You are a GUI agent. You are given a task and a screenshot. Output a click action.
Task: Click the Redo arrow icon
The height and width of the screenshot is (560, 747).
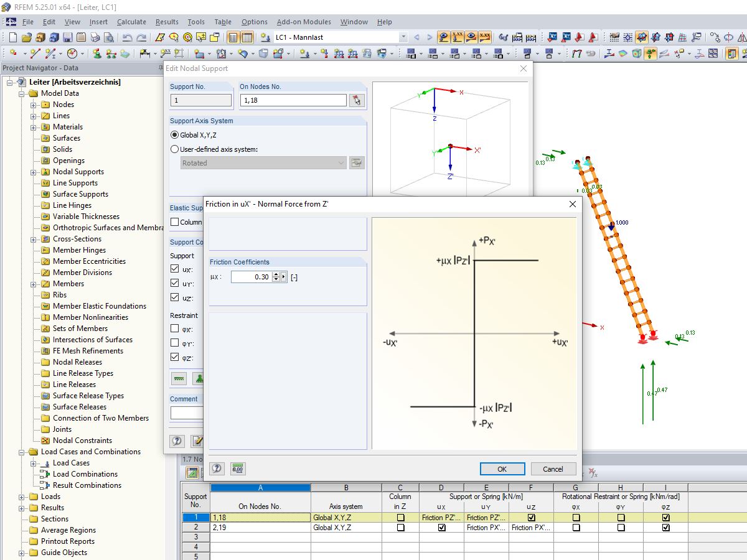142,37
